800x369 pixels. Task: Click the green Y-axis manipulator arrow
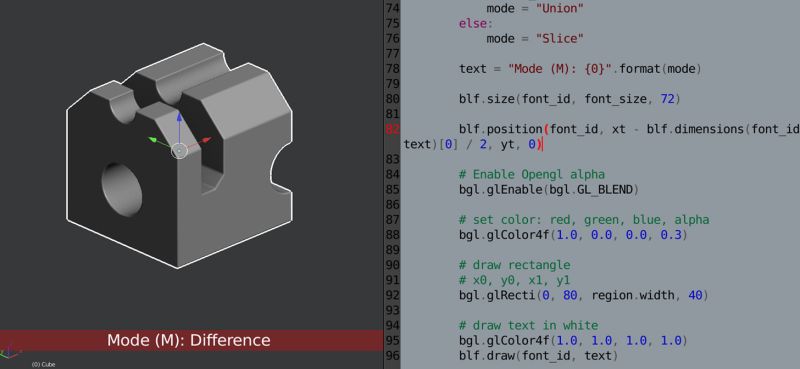click(x=153, y=139)
